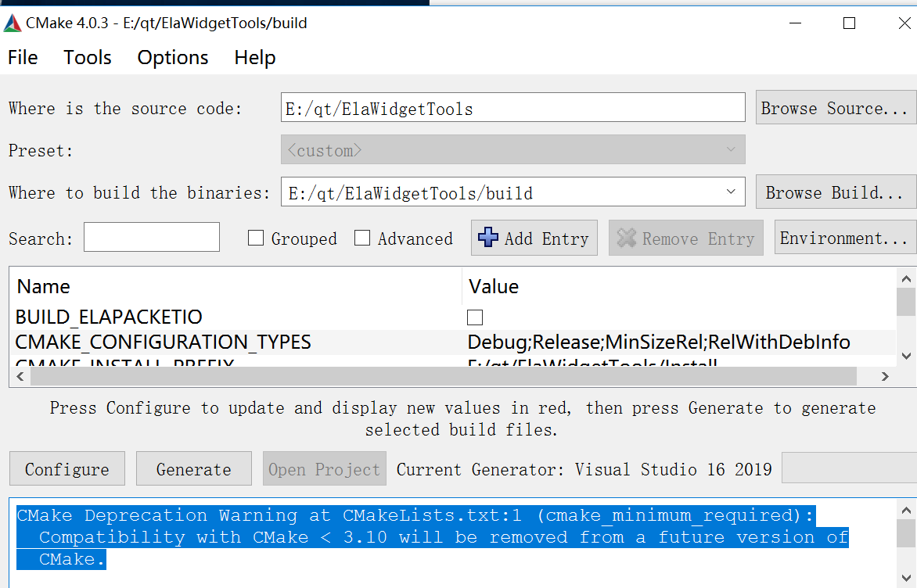Click the output log scroll up arrow
This screenshot has width=917, height=588.
tap(907, 511)
